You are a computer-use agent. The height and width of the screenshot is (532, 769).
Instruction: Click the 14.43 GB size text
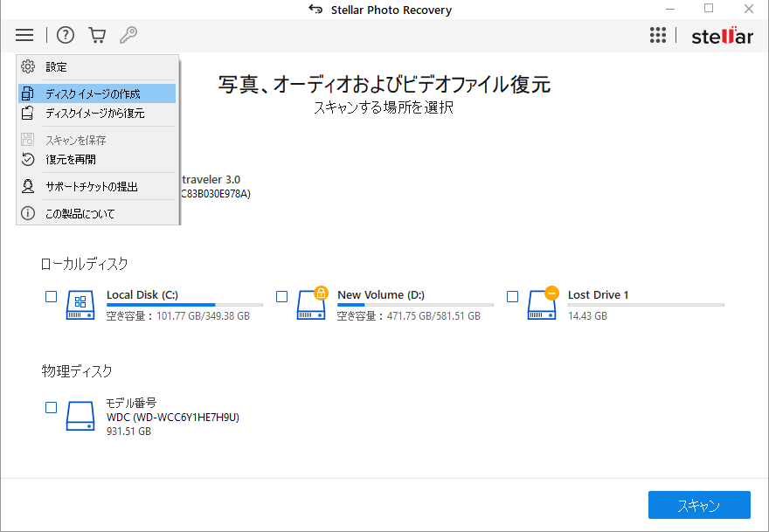point(587,316)
